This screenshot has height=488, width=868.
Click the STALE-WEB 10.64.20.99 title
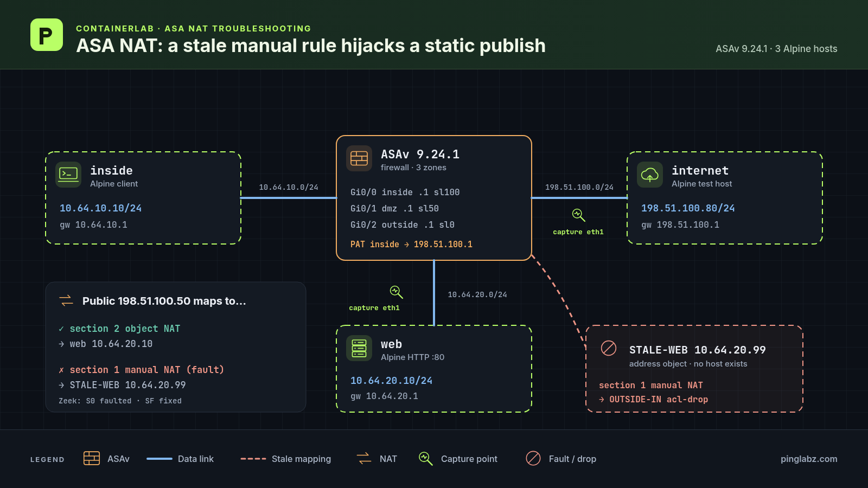click(698, 350)
